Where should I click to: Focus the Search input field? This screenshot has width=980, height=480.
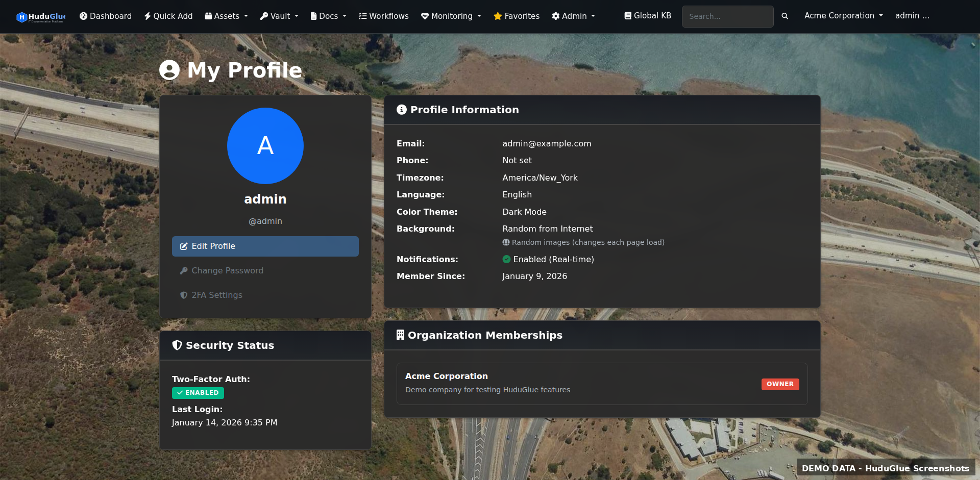coord(727,16)
